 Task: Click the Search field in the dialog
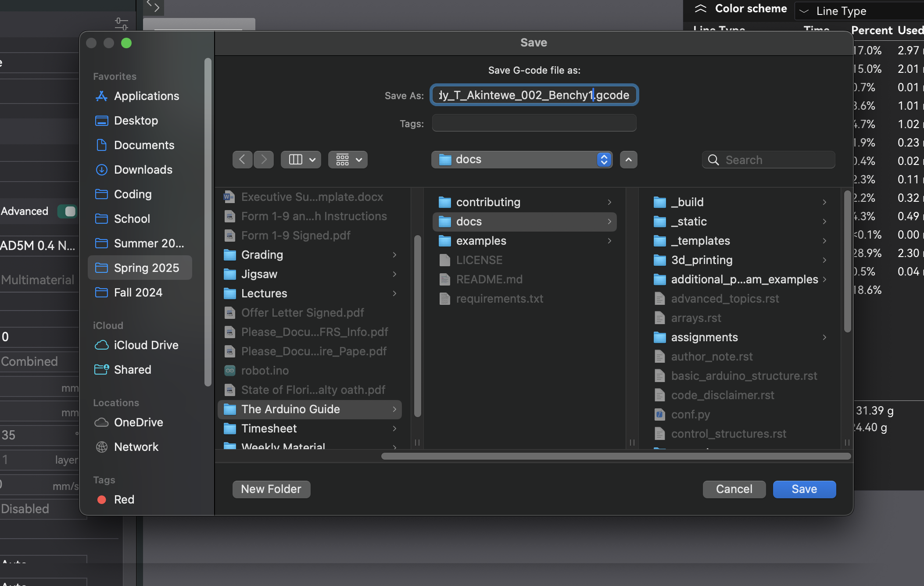769,160
